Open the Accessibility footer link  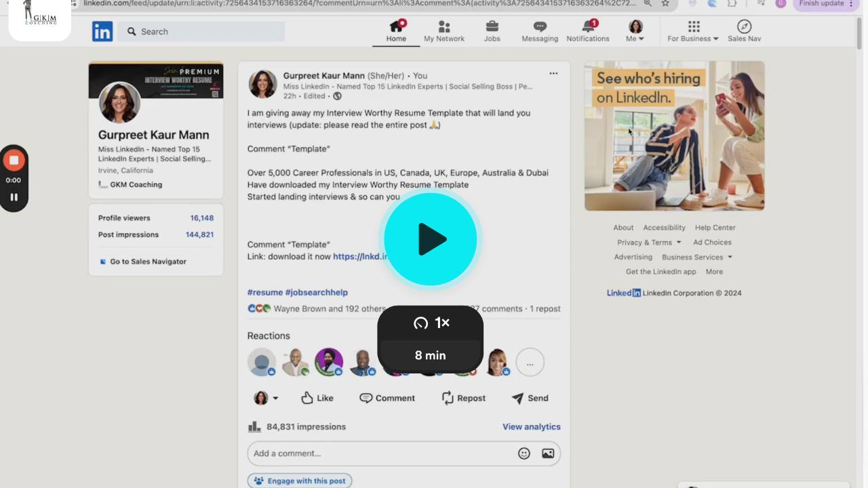(665, 228)
